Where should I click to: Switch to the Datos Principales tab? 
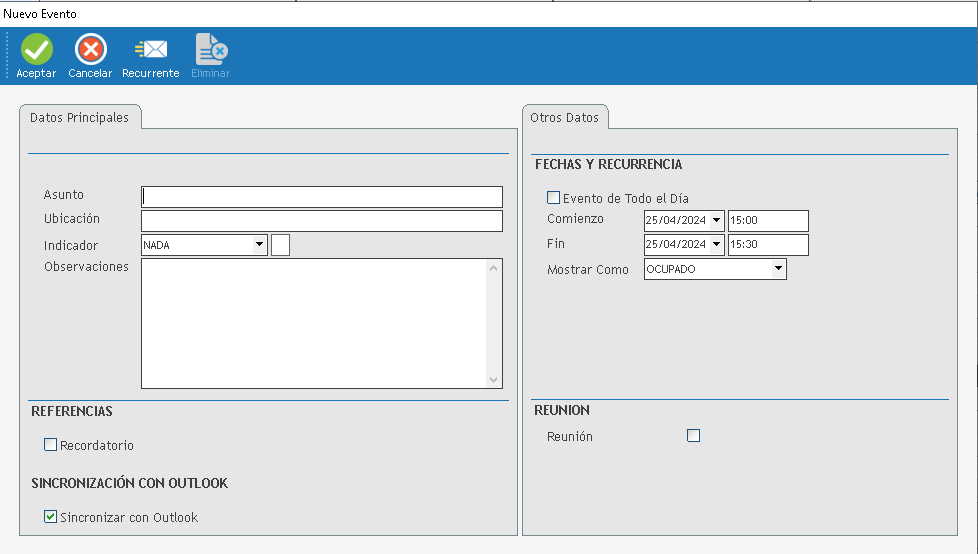80,118
